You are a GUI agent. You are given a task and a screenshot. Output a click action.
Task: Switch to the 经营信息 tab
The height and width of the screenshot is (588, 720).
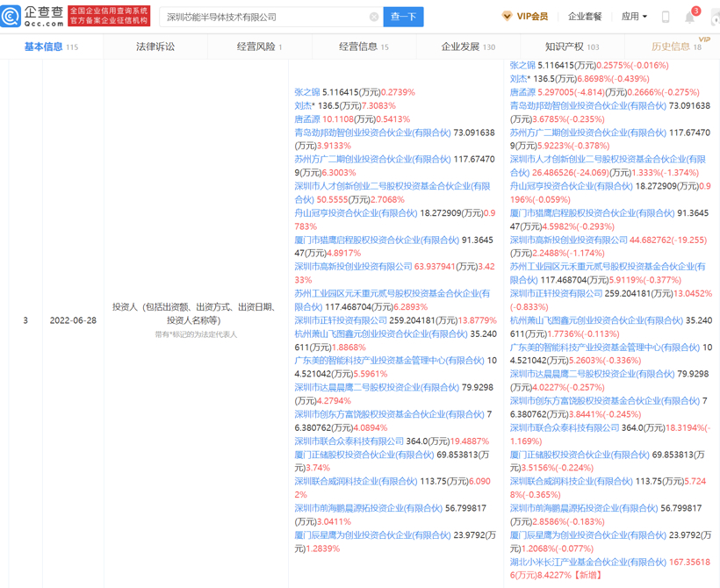coord(364,47)
